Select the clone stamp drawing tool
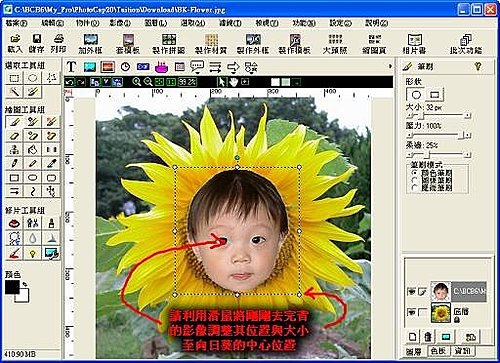The image size is (500, 363). coord(14,149)
